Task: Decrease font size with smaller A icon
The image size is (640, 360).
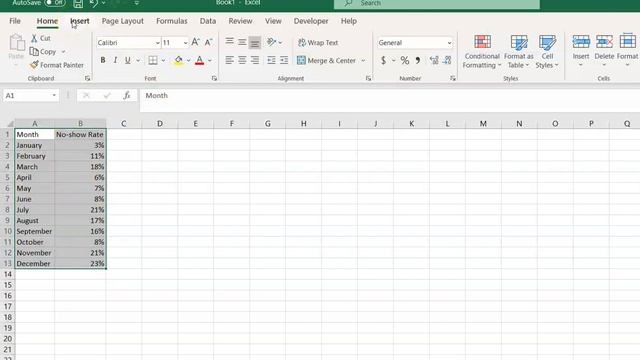Action: (x=209, y=42)
